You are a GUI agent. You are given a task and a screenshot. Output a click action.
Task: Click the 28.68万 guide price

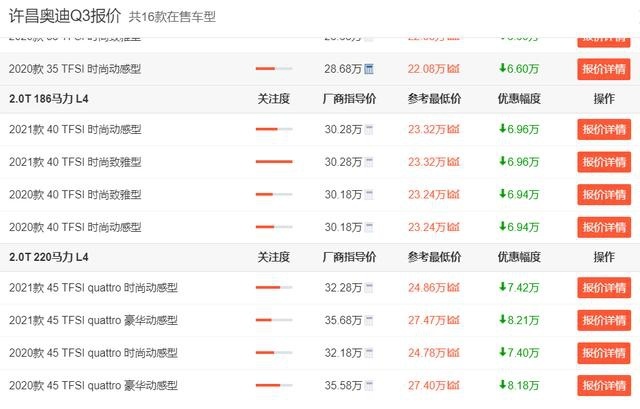coord(343,69)
